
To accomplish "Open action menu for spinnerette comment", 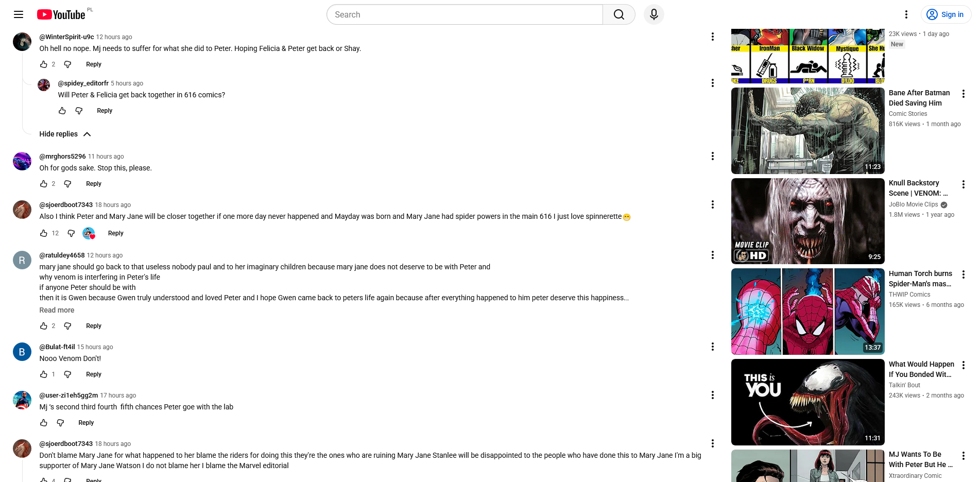I will [713, 204].
